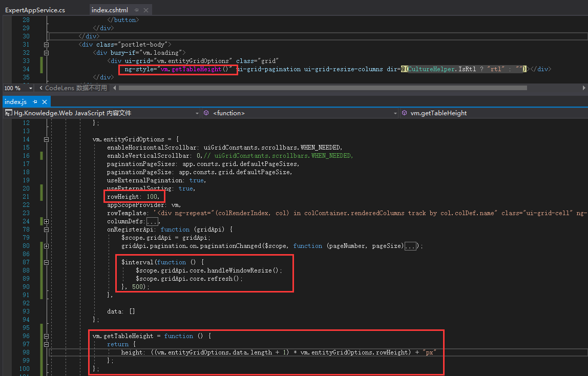Click 'CultureHelper' in line 34
The image size is (588, 376).
tap(432, 69)
